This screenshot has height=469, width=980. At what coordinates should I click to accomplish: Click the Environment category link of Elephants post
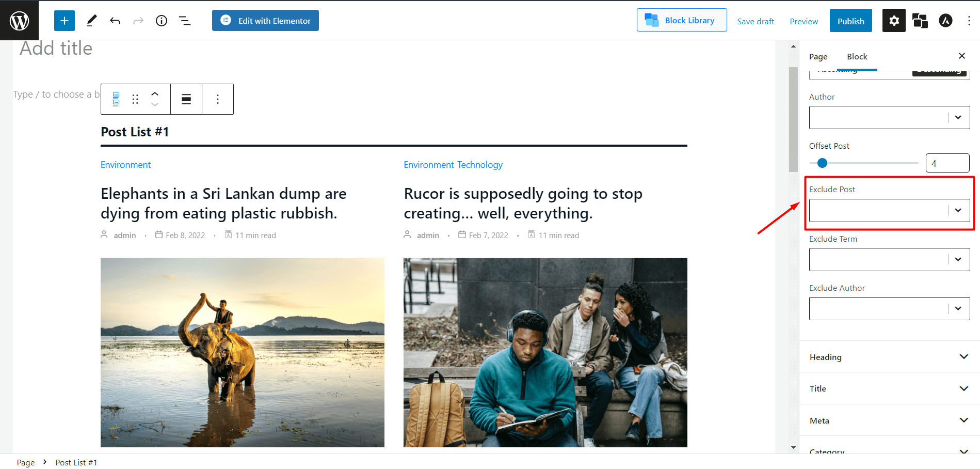125,165
